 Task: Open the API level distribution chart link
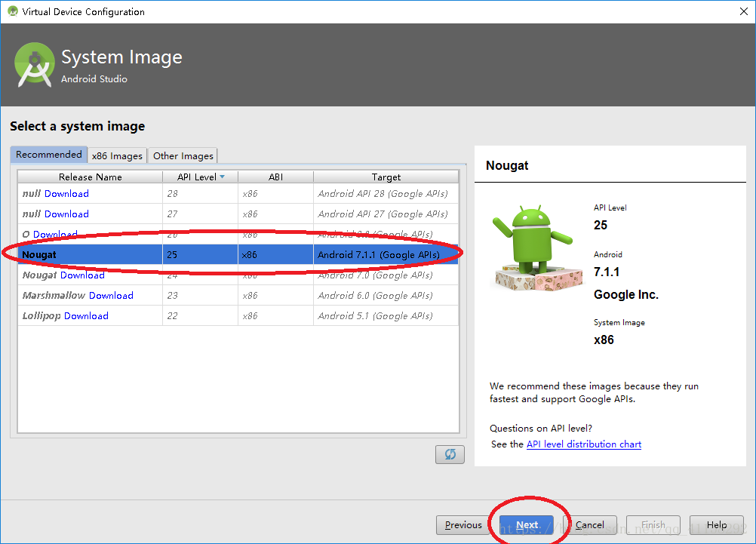click(x=584, y=444)
